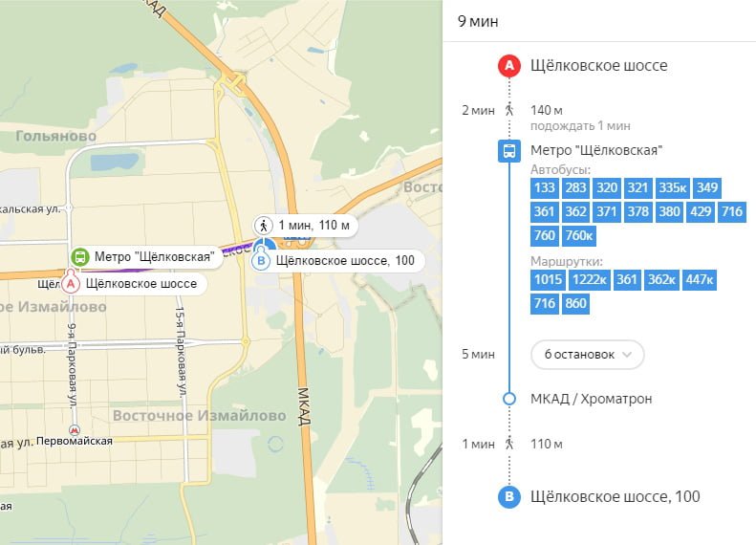Select bus route 361 in Автобусы

point(545,211)
